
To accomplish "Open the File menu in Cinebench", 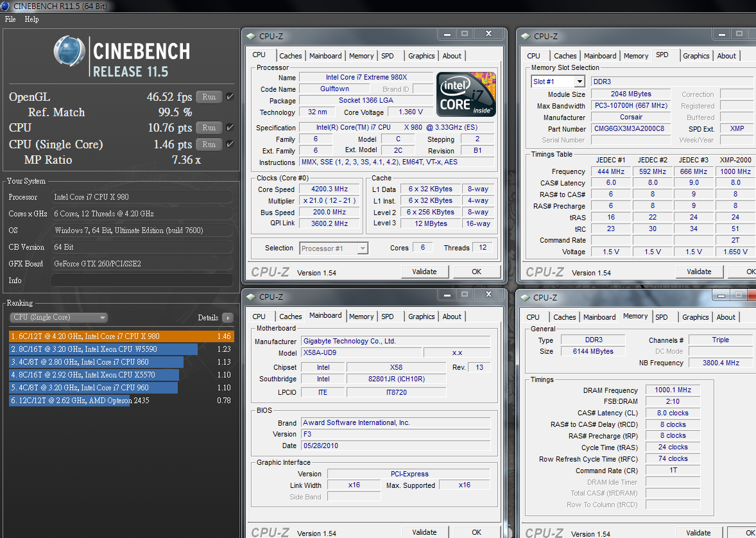I will pos(10,19).
